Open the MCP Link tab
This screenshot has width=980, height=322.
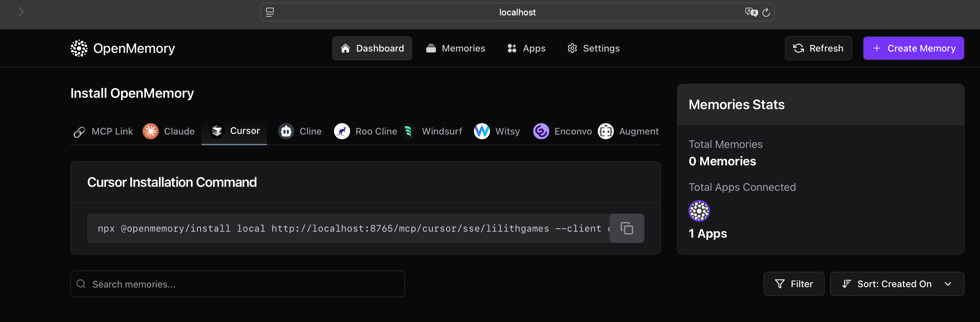[102, 131]
